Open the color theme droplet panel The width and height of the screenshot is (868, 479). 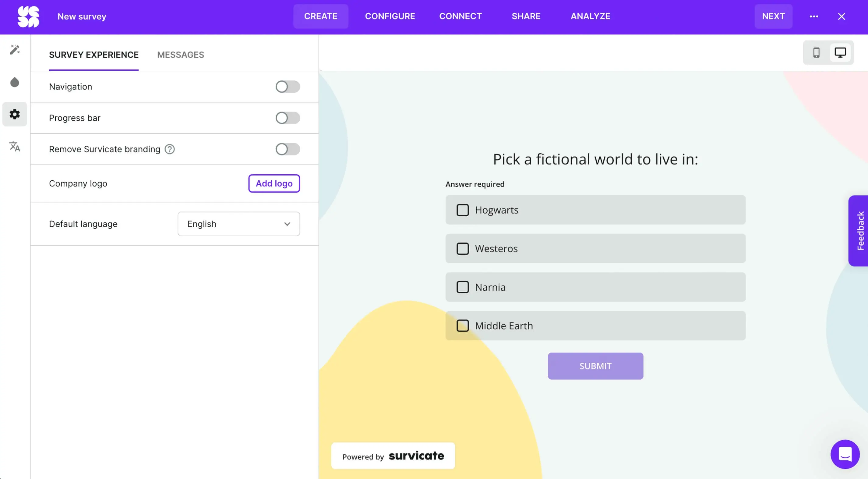pos(15,82)
